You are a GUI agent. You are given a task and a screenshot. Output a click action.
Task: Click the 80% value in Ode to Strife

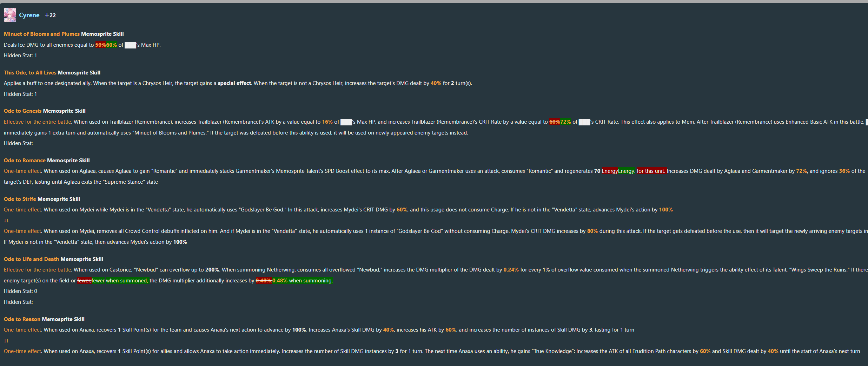pyautogui.click(x=592, y=231)
